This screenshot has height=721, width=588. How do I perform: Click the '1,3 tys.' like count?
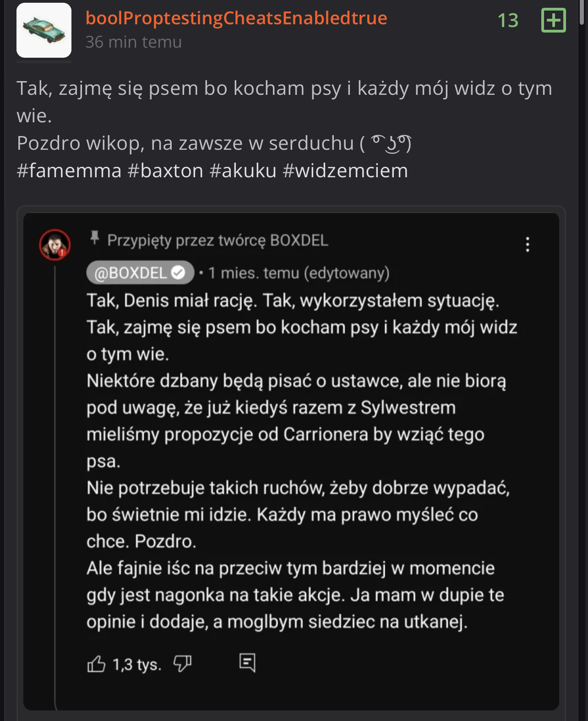[x=137, y=664]
